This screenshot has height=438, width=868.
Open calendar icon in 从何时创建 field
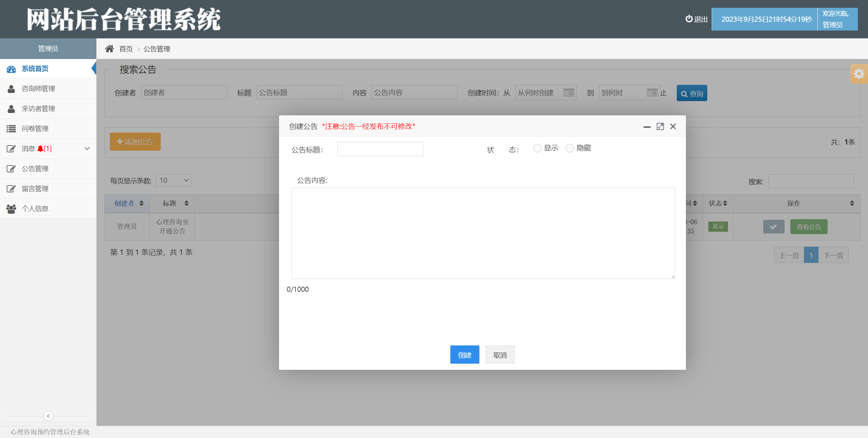click(569, 93)
